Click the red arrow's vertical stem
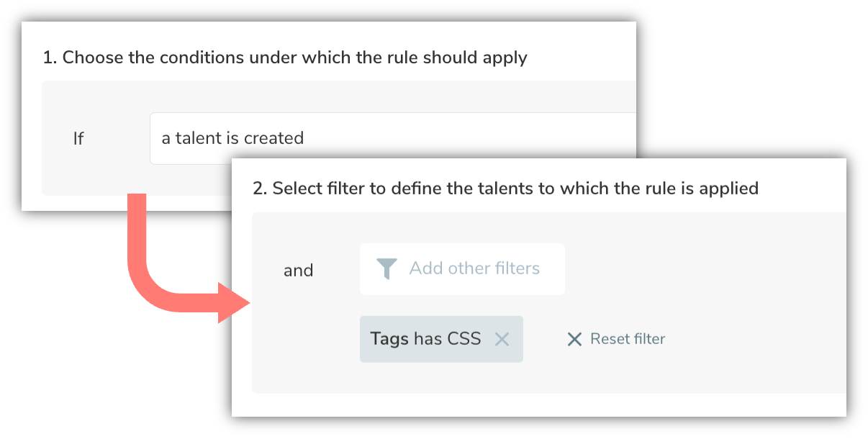The image size is (868, 439). [x=137, y=237]
